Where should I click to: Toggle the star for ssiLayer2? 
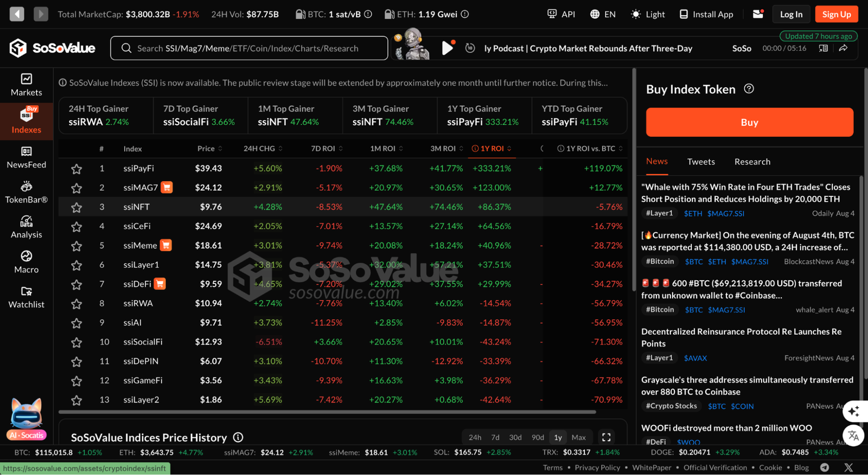coord(76,400)
